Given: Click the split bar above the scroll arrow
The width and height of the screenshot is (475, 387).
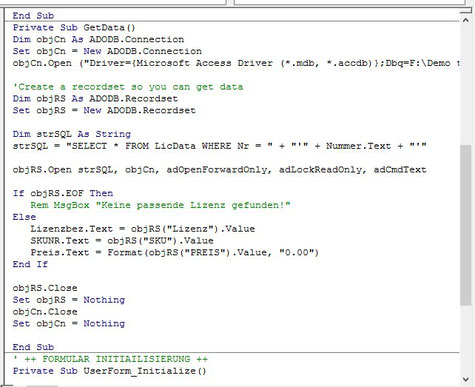Looking at the screenshot, I should point(466,11).
